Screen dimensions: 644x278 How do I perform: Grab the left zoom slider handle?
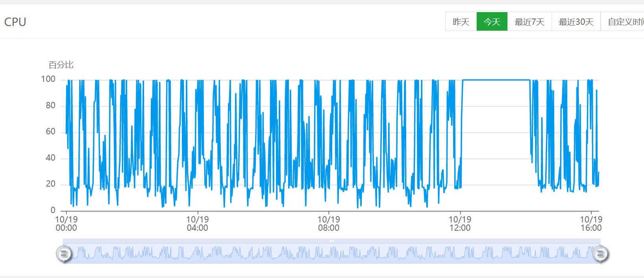pos(64,254)
